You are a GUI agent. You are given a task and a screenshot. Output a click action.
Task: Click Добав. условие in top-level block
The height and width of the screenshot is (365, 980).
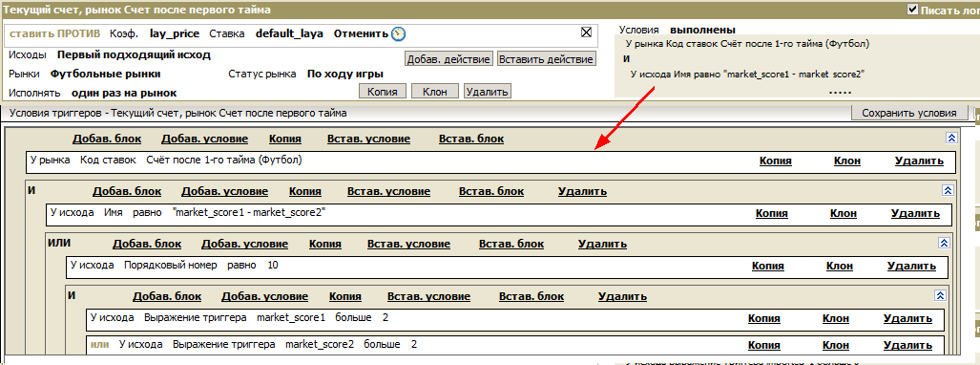tap(204, 139)
